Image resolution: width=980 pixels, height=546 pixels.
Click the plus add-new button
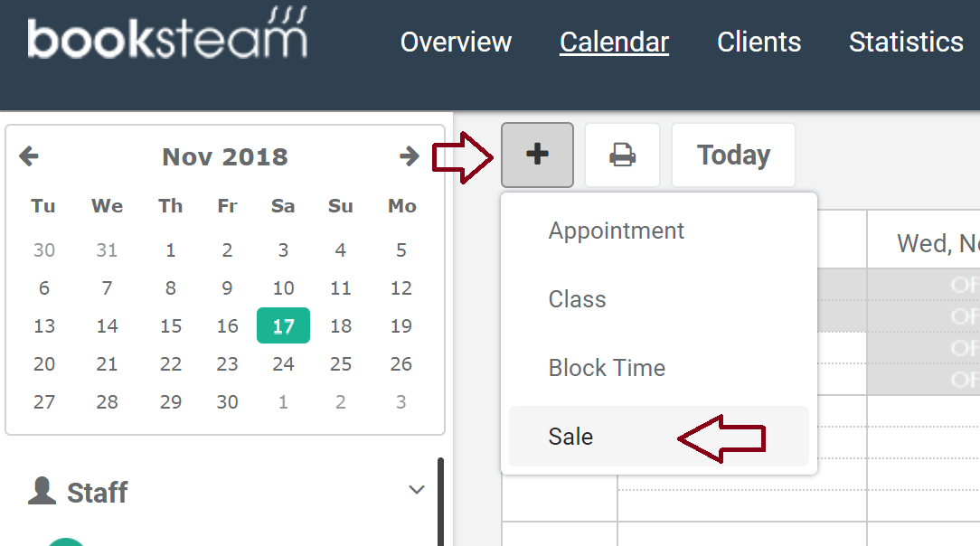tap(537, 155)
